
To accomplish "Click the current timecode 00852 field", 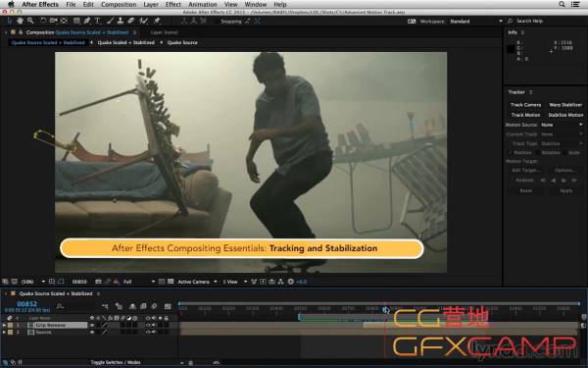I will point(27,304).
